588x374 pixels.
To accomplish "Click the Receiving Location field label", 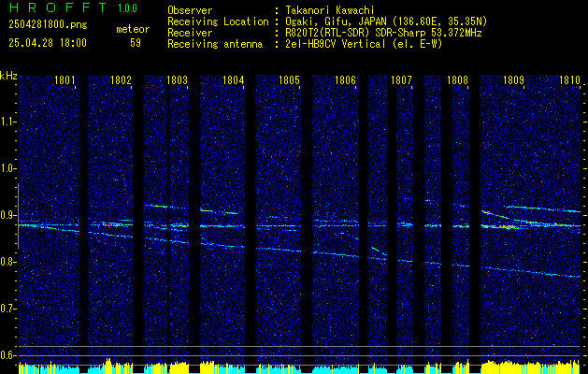I will point(218,22).
